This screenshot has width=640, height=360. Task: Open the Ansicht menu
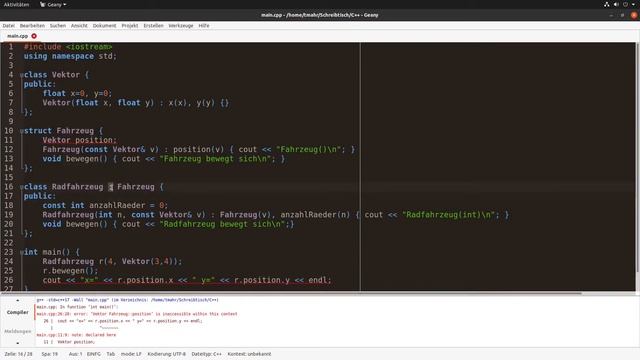coord(79,25)
